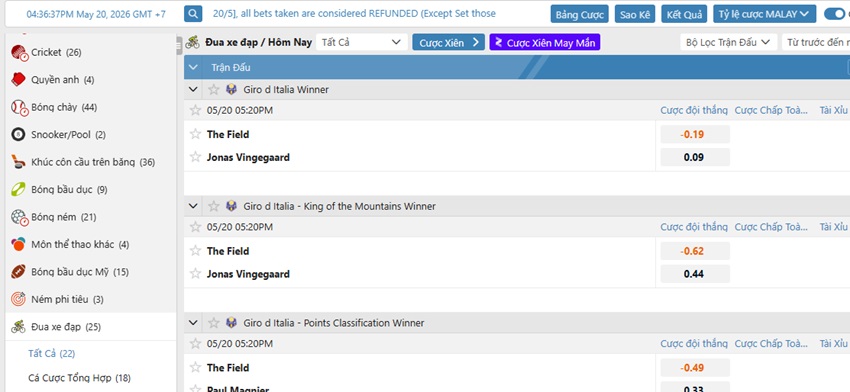Select the boxing glove Quyền anh icon
Viewport: 850px width, 392px height.
[18, 80]
